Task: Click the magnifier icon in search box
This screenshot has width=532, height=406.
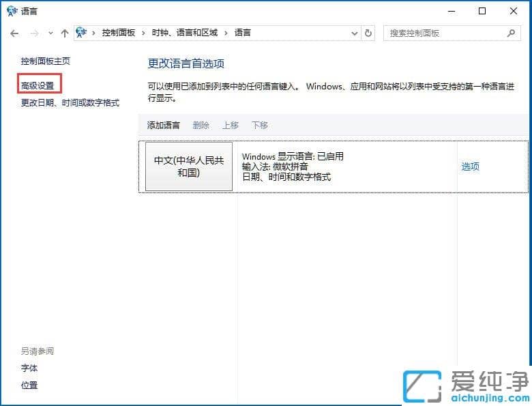Action: tap(511, 33)
